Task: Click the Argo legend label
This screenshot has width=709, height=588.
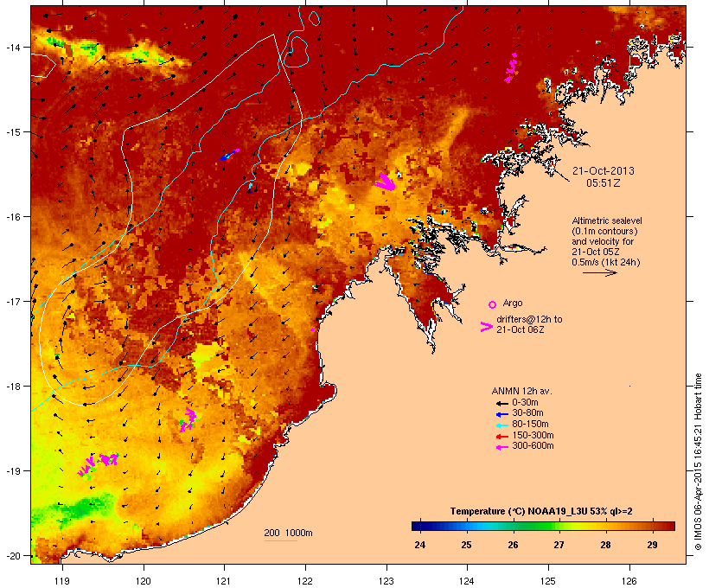Action: [x=513, y=303]
